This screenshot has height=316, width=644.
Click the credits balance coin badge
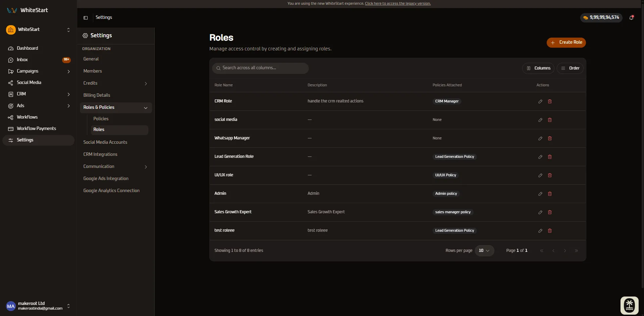601,17
